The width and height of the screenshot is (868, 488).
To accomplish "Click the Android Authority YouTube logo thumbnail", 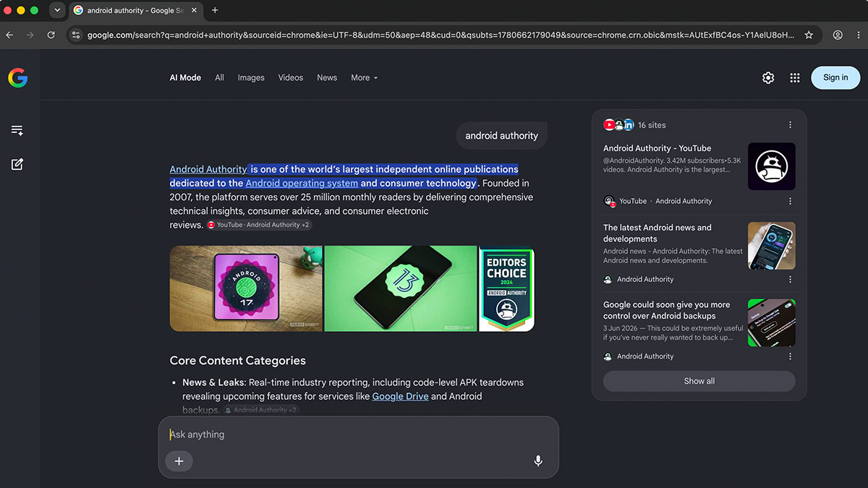I will click(x=771, y=166).
